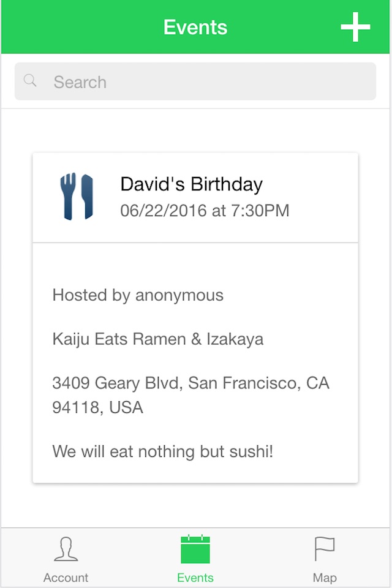Viewport: 392px width, 588px height.
Task: Select Kaiju Eats Ramen & Izakaya venue
Action: pos(158,339)
